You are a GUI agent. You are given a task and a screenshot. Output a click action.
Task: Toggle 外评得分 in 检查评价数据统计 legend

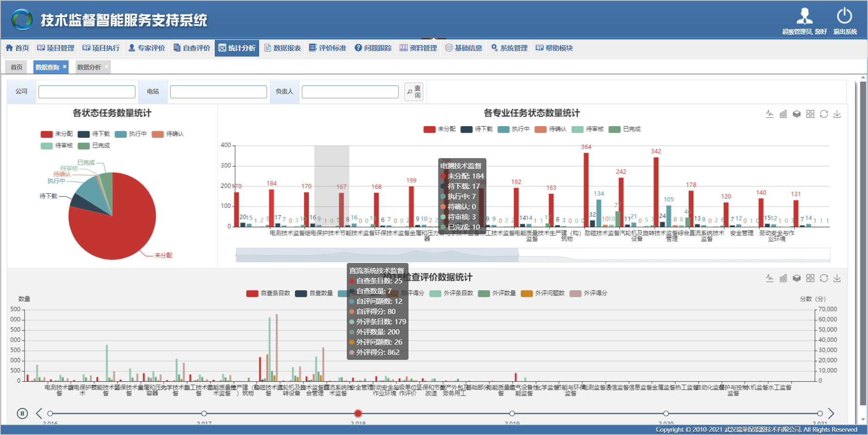(x=588, y=293)
